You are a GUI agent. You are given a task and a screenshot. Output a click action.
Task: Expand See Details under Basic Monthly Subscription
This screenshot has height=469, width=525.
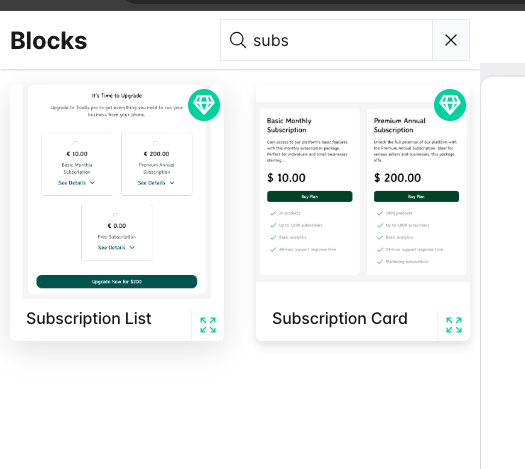[x=77, y=183]
